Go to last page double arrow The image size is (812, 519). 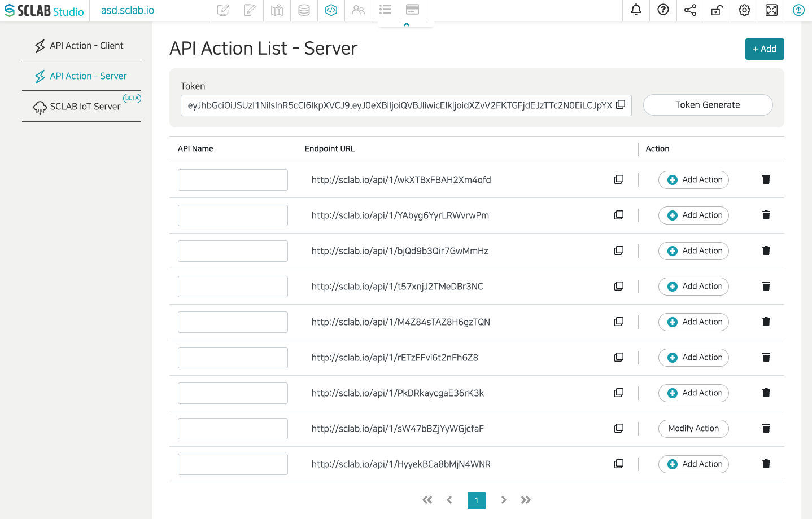(x=526, y=500)
